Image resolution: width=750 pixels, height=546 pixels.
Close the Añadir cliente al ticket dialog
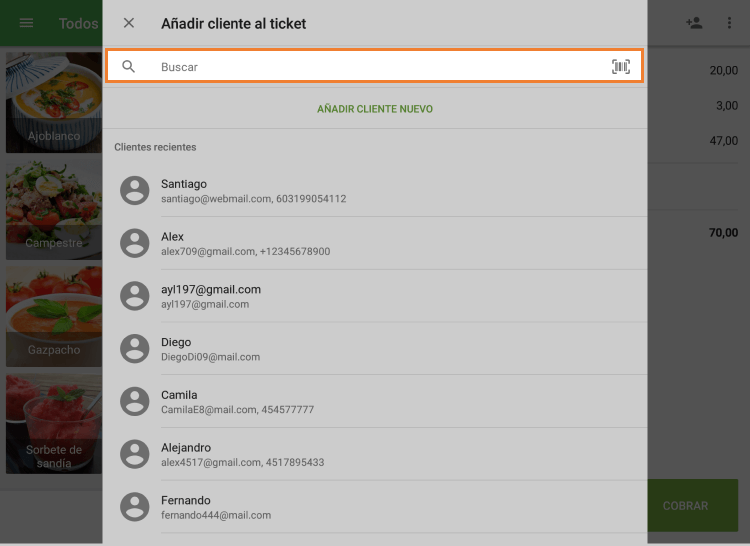(129, 23)
